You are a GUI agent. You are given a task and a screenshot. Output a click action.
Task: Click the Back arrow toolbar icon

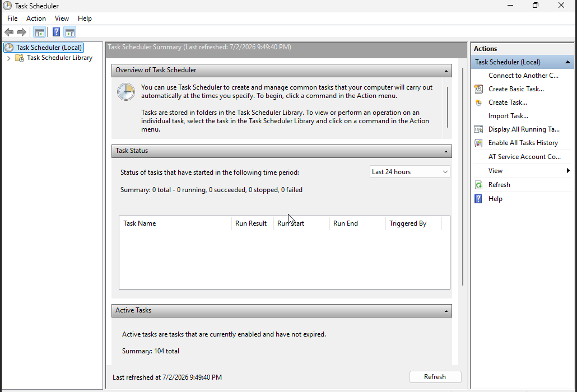tap(9, 32)
